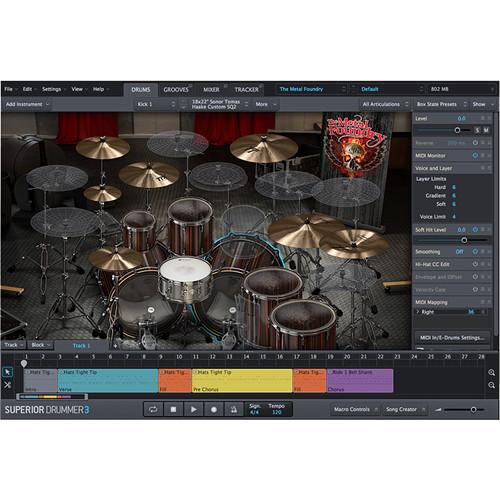This screenshot has height=500, width=500.
Task: Solo the instrument with the S button
Action: pos(477,130)
